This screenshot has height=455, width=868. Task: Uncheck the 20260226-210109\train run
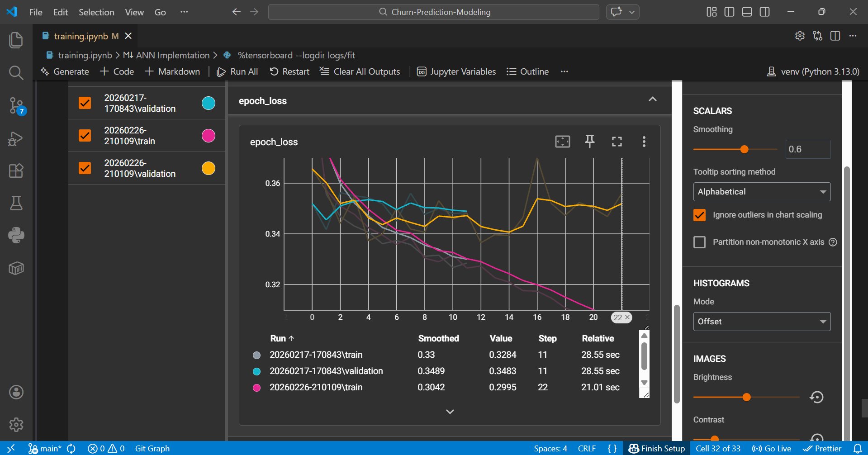tap(85, 136)
